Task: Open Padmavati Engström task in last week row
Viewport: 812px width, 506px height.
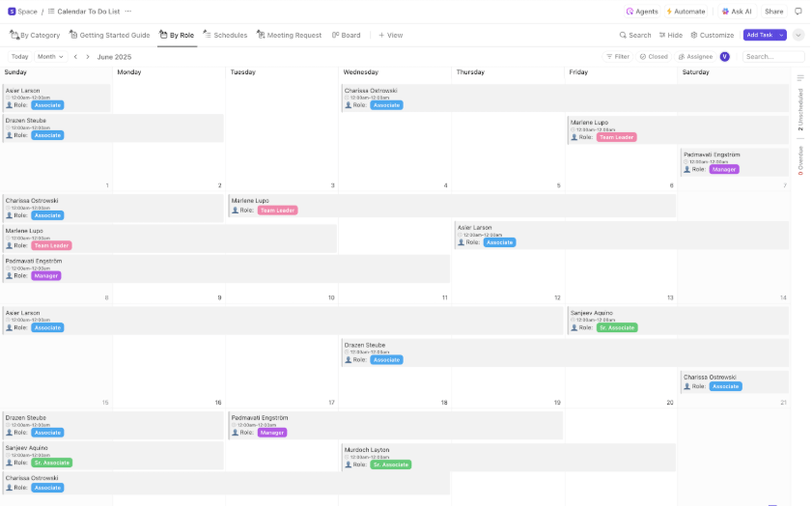Action: click(396, 425)
